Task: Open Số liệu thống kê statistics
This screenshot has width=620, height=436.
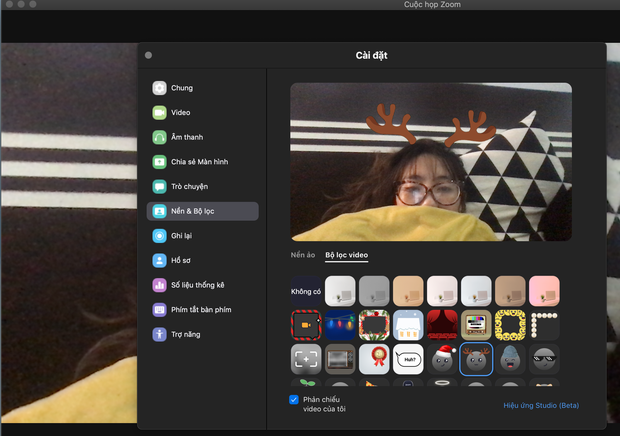Action: [197, 285]
